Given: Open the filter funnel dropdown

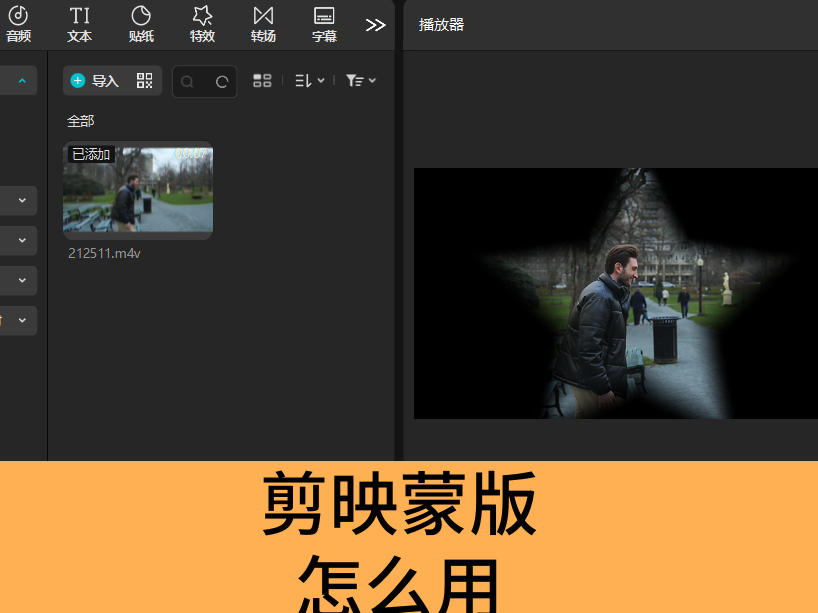Looking at the screenshot, I should [361, 81].
